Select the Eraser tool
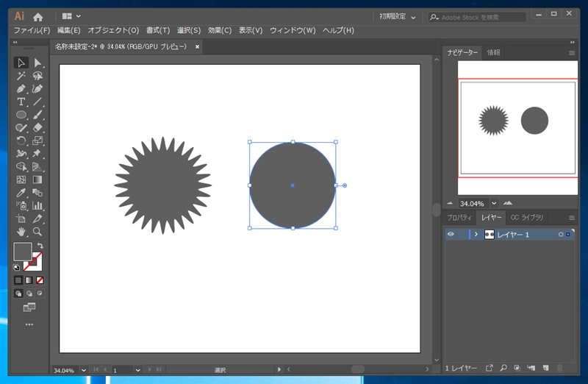Screen dimensions: 588x384 coord(37,127)
